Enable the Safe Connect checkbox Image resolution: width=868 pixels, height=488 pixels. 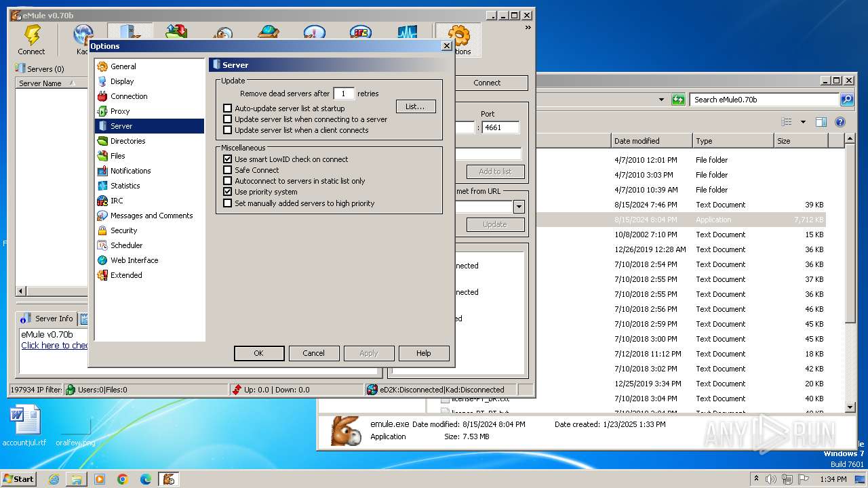228,170
